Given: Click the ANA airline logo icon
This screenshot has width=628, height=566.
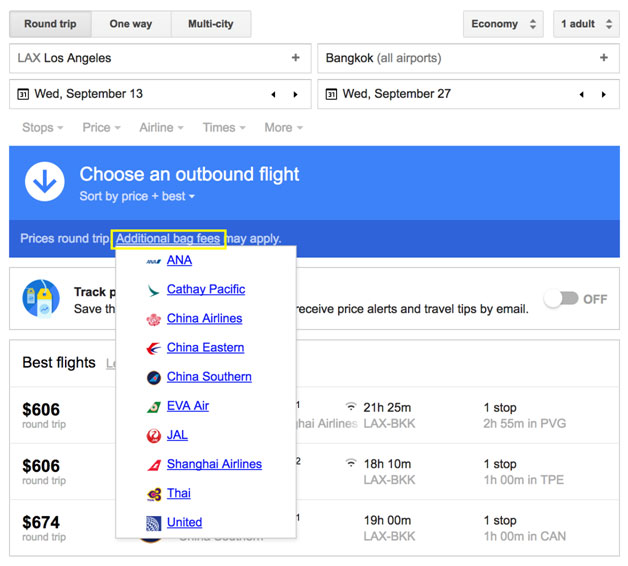Looking at the screenshot, I should [x=153, y=262].
